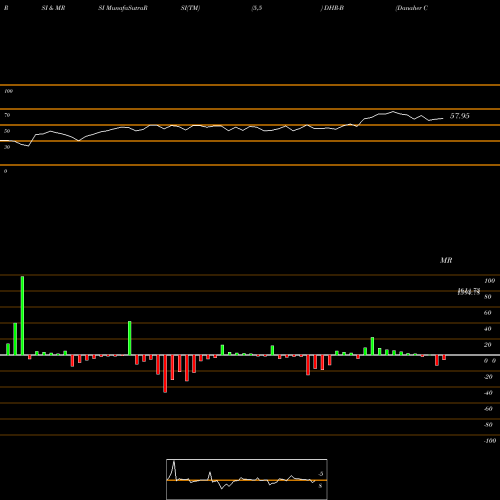Click the 'SI MunafaSutraR' header text
This screenshot has width=500, height=500.
[123, 8]
